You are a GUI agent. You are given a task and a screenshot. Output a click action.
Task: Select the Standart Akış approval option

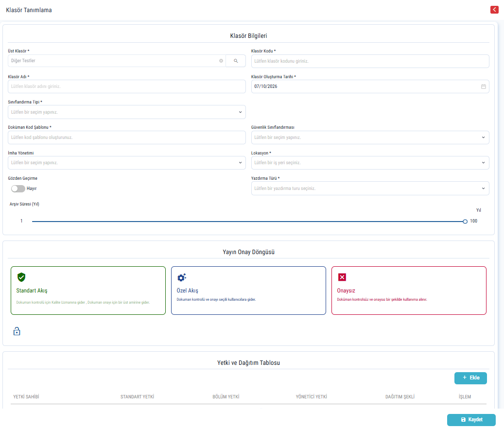pyautogui.click(x=88, y=291)
